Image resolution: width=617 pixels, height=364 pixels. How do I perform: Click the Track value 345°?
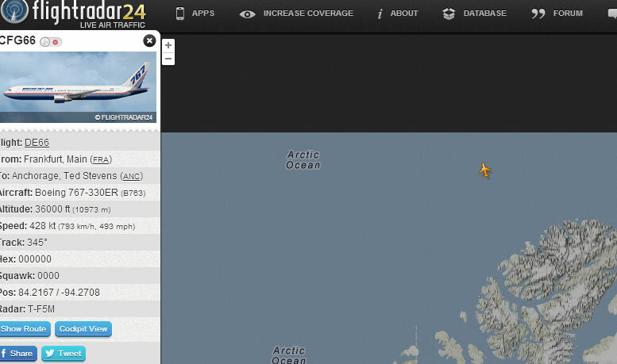point(37,243)
